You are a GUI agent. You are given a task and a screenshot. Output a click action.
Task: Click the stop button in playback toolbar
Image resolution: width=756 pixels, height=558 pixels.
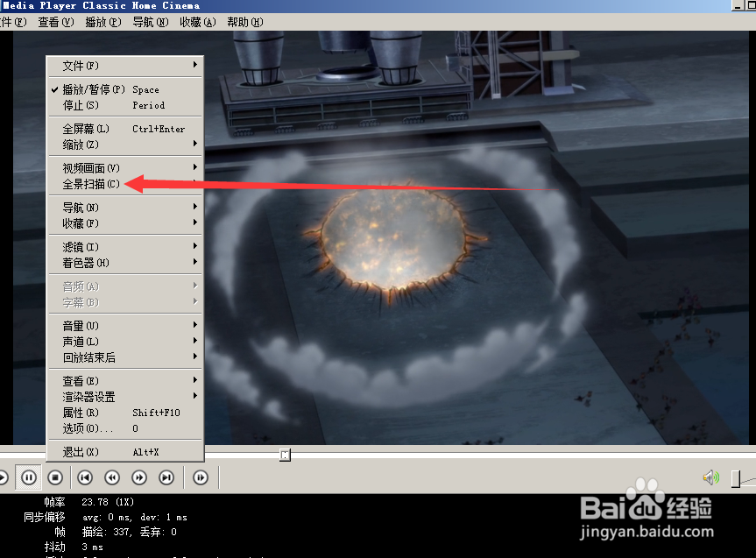click(x=55, y=477)
